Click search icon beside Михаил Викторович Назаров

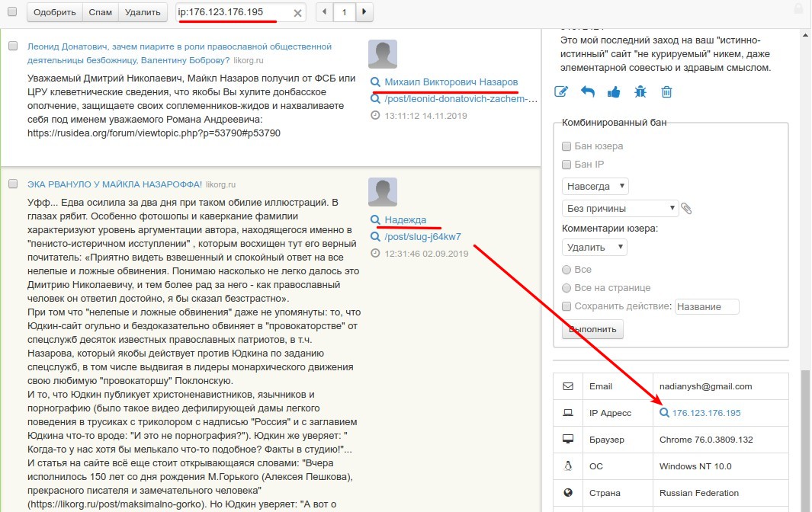375,82
